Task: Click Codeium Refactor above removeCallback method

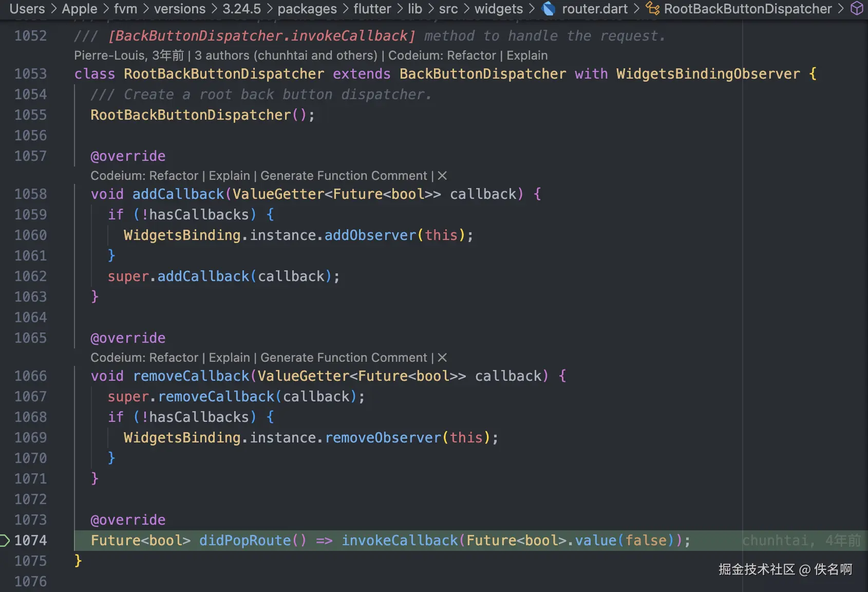Action: [x=144, y=358]
